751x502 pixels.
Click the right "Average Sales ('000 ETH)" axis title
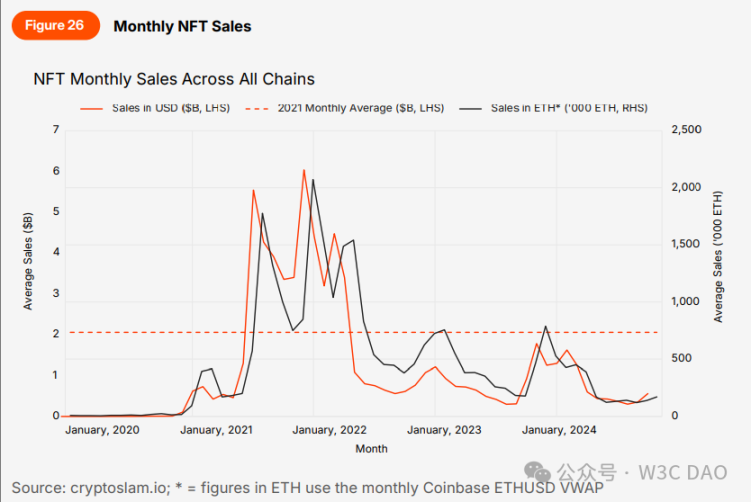718,259
